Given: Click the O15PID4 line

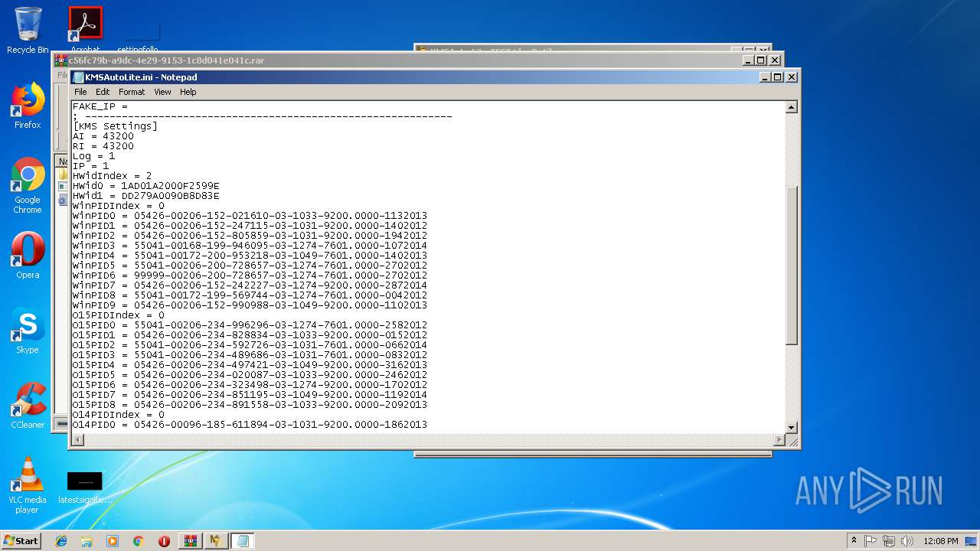Looking at the screenshot, I should tap(250, 365).
